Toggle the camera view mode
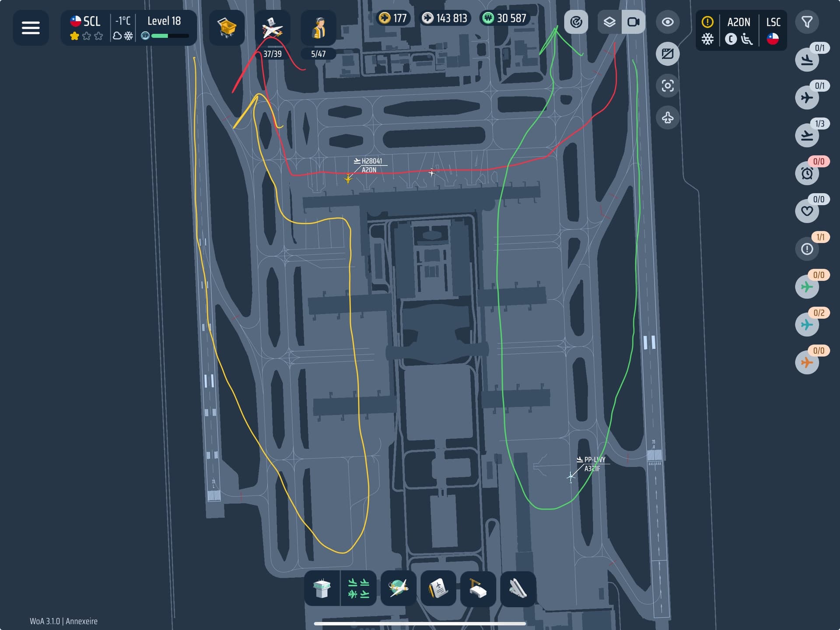 coord(633,22)
